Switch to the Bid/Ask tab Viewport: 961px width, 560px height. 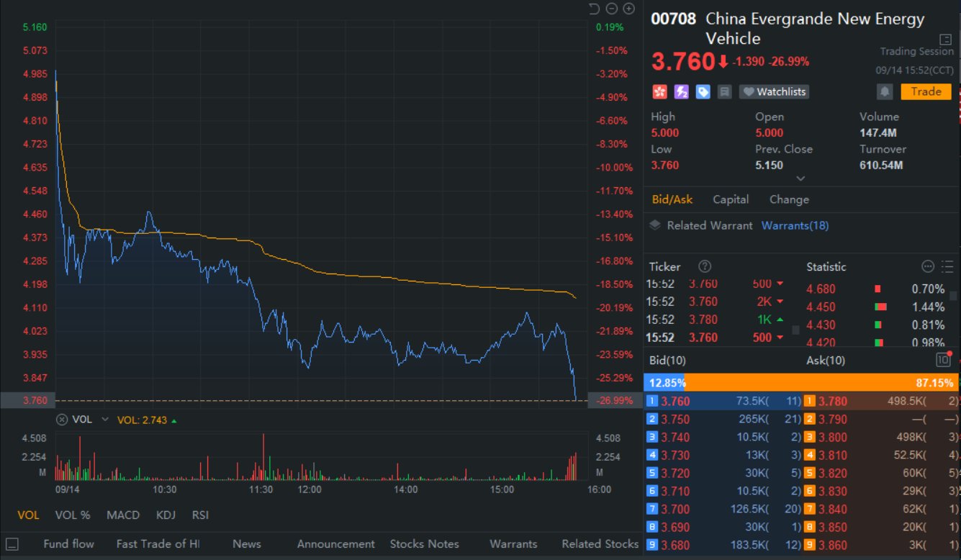pos(672,199)
